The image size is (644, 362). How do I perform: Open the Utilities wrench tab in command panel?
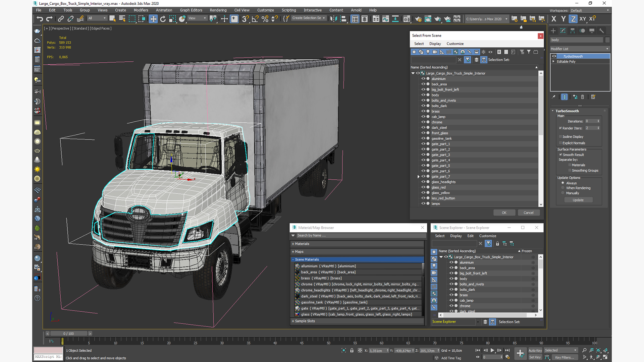[601, 31]
